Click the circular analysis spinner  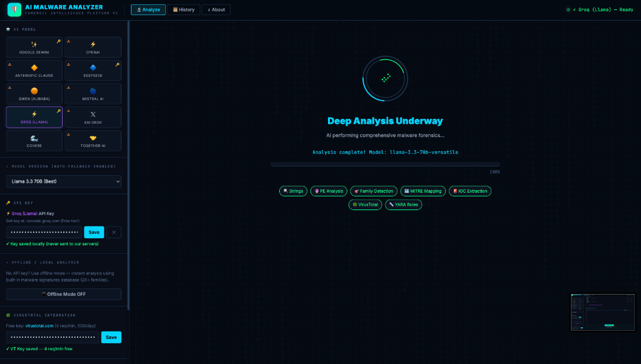click(x=385, y=78)
